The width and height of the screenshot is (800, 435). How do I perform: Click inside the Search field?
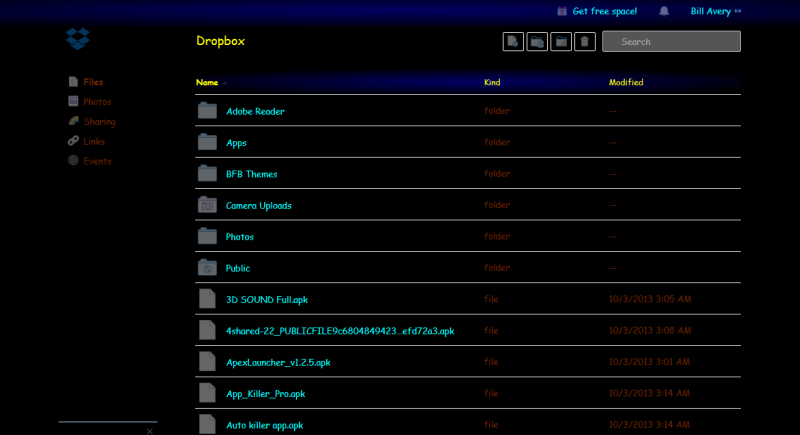671,41
